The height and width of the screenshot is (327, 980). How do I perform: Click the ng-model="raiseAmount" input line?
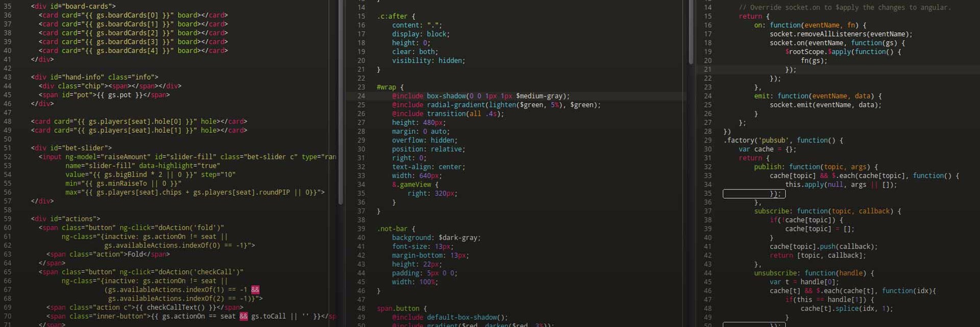pyautogui.click(x=187, y=157)
